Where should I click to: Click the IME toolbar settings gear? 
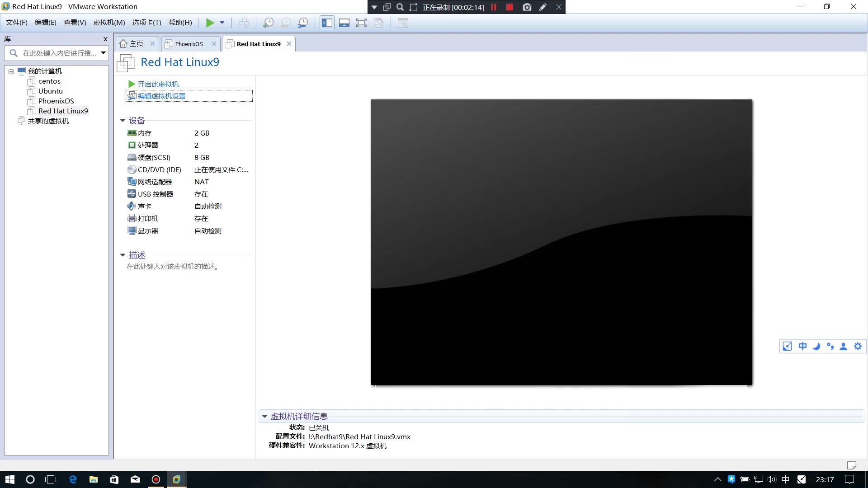pyautogui.click(x=858, y=346)
